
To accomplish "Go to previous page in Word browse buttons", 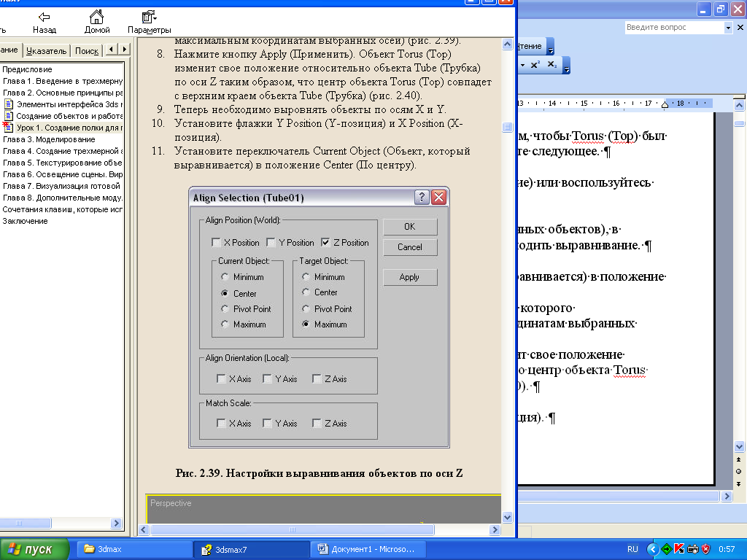I will (x=738, y=459).
